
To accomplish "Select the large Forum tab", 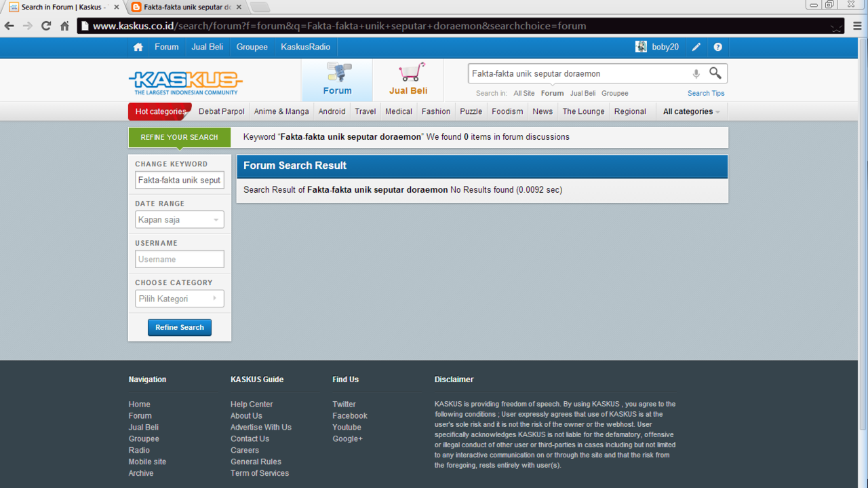I will coord(337,80).
